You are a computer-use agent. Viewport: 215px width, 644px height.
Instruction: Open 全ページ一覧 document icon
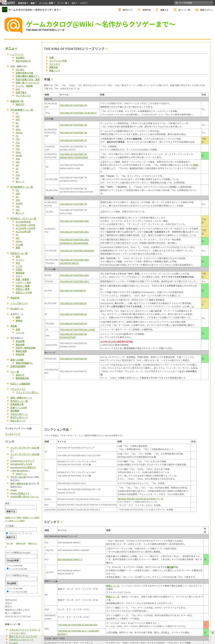click(x=175, y=10)
